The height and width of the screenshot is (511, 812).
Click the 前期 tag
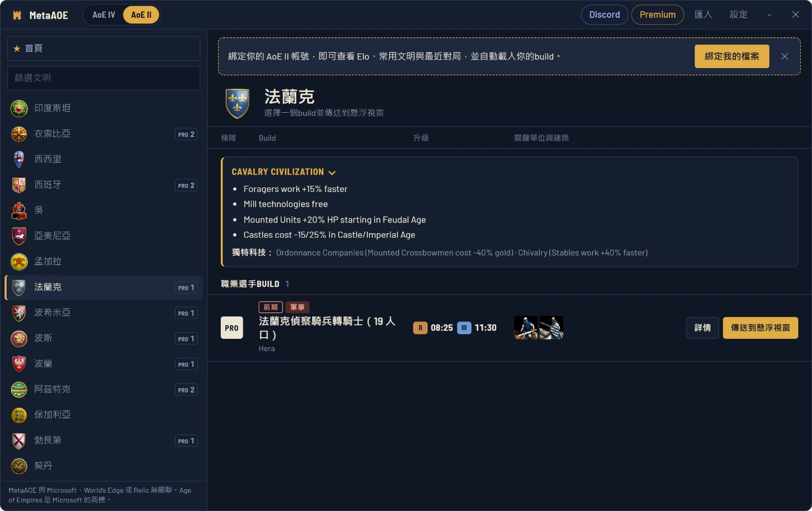pyautogui.click(x=270, y=307)
